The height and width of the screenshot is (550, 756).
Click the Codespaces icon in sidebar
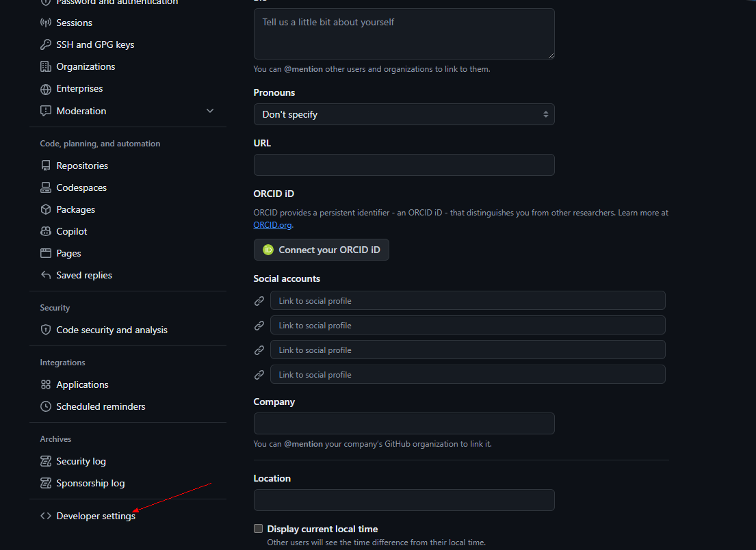(46, 187)
